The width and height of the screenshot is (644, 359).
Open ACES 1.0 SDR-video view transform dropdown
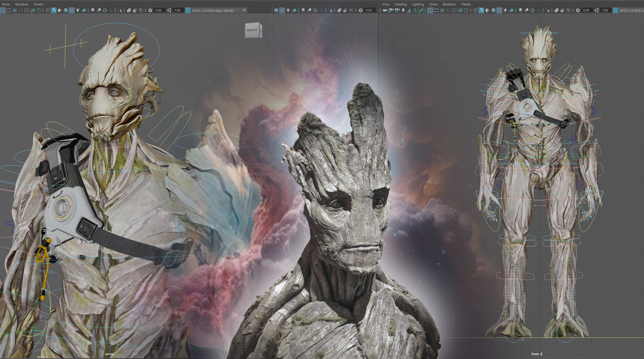pyautogui.click(x=219, y=10)
